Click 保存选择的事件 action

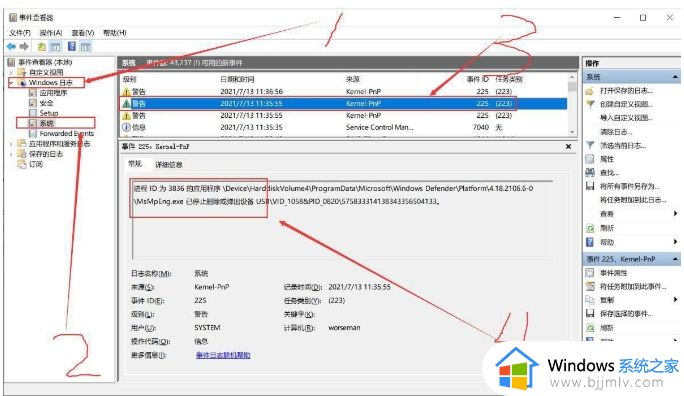[626, 314]
